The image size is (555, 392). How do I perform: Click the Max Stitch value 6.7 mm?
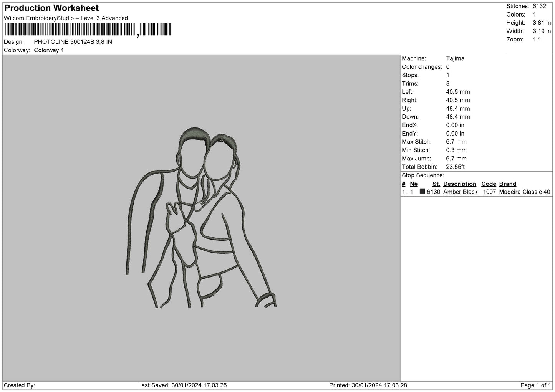pyautogui.click(x=456, y=142)
